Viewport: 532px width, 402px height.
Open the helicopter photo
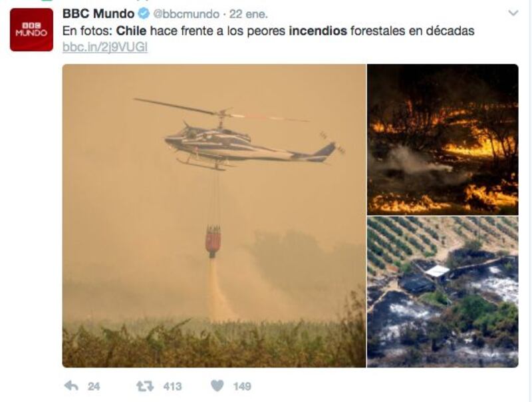coord(214,216)
